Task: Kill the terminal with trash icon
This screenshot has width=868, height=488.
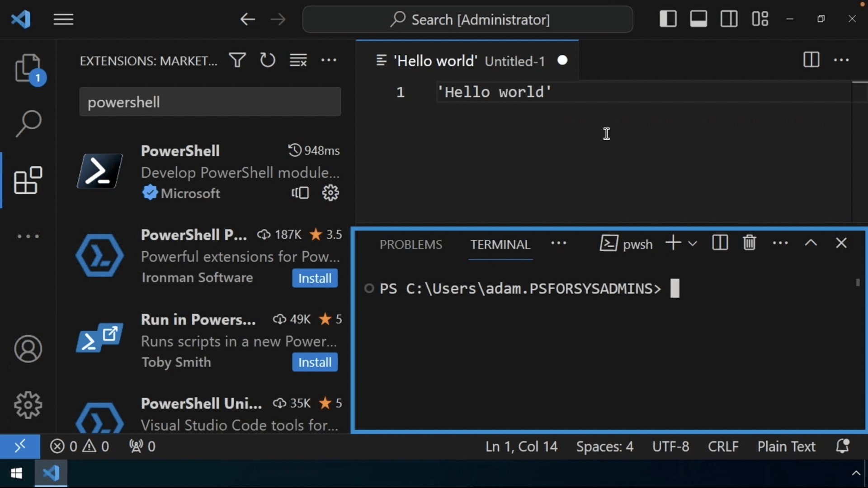Action: (x=750, y=243)
